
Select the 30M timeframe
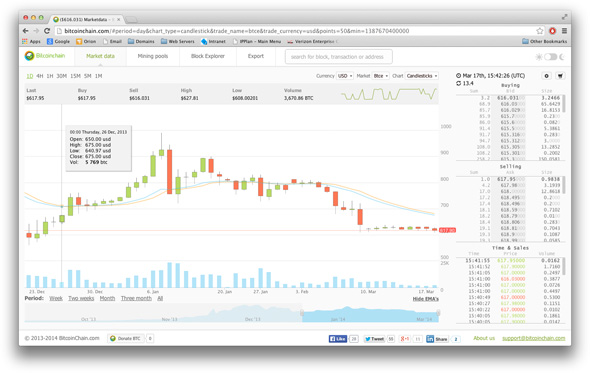click(x=61, y=76)
